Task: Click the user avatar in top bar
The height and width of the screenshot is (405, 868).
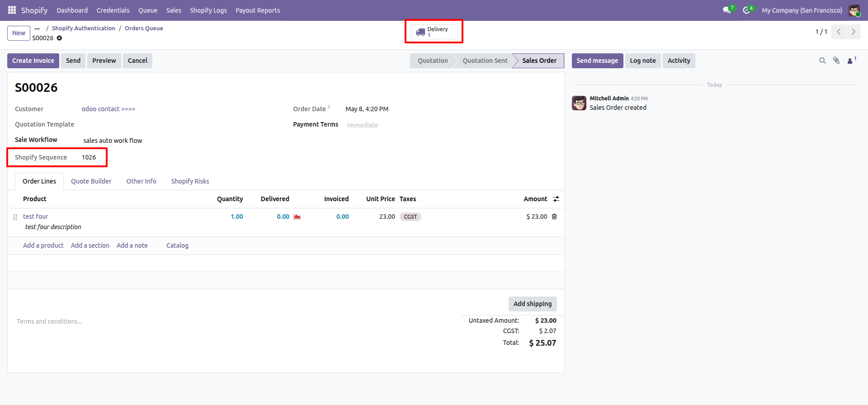Action: click(854, 10)
